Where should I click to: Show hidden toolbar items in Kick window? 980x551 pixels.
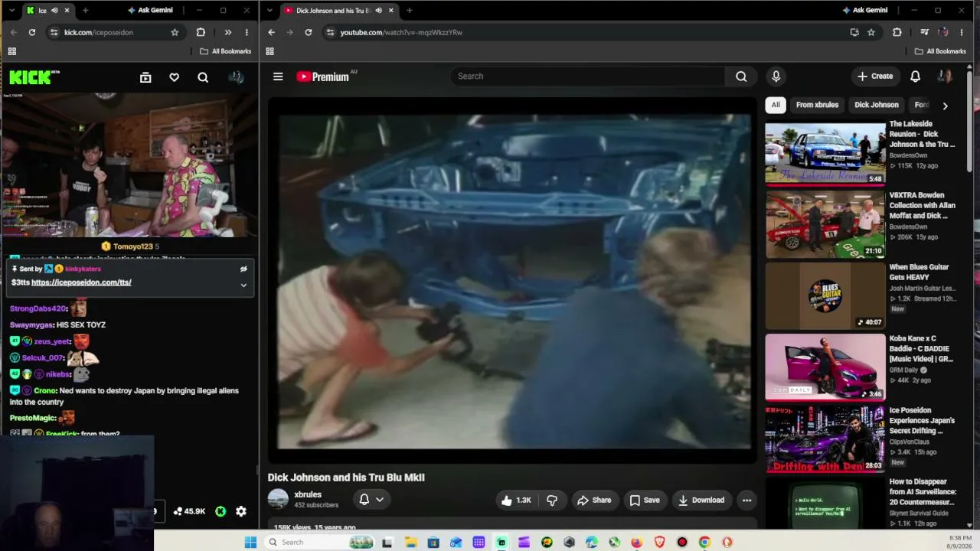(227, 32)
